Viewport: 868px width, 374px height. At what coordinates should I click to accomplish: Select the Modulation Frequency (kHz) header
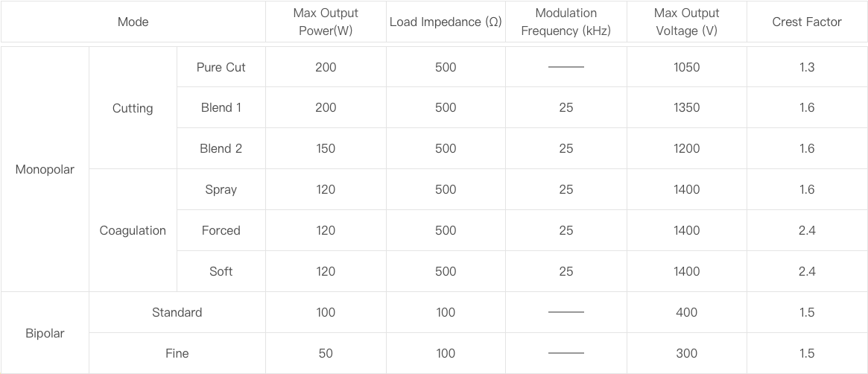(566, 22)
